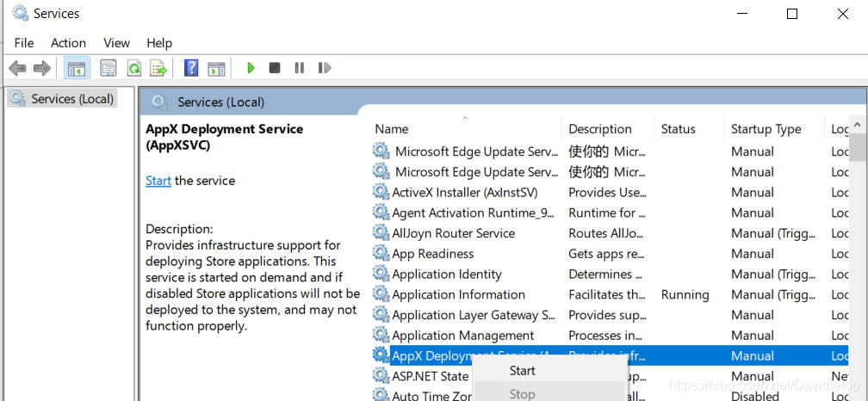Viewport: 868px width, 401px height.
Task: Open the View menu
Action: coord(116,42)
